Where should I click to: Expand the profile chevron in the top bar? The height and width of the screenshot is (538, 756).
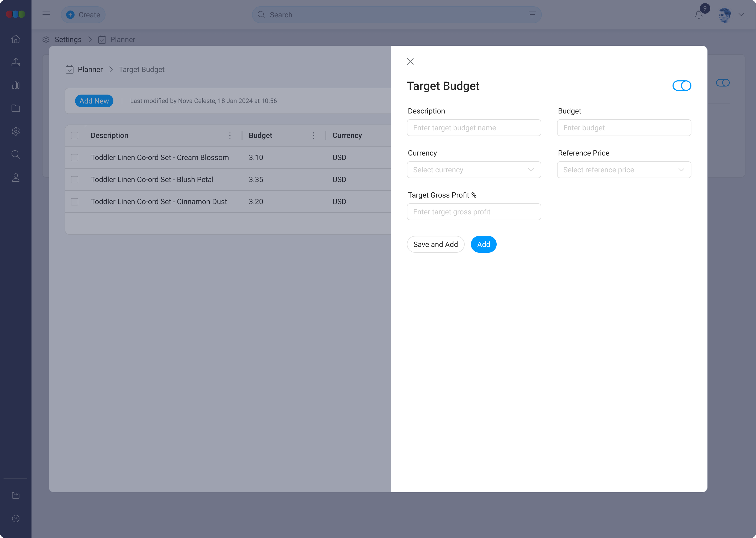pos(742,14)
